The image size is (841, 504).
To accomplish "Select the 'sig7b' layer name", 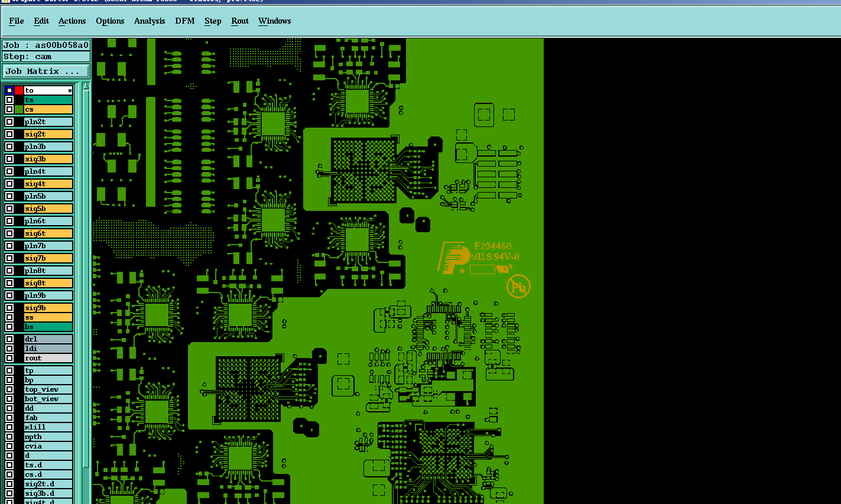I will 48,258.
